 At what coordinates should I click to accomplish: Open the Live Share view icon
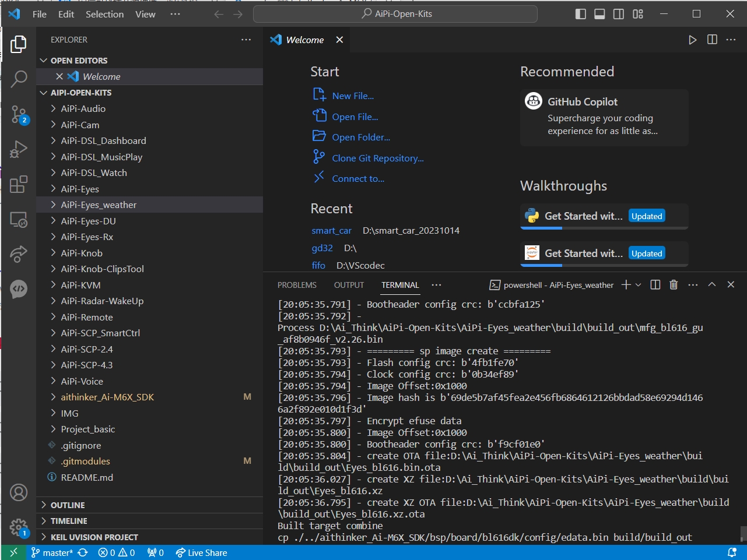(x=19, y=254)
